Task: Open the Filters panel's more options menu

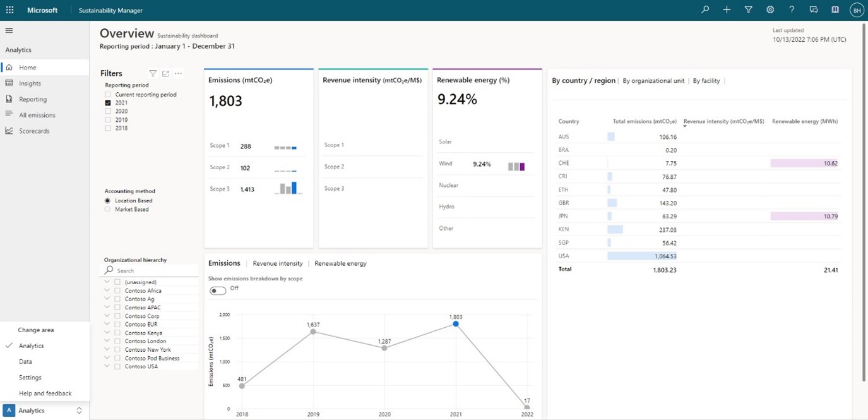Action: (178, 73)
